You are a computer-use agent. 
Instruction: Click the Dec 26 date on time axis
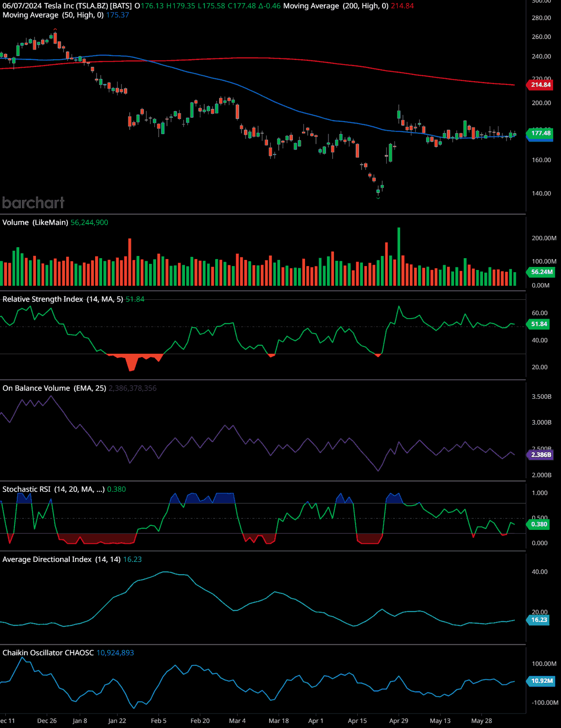click(47, 721)
